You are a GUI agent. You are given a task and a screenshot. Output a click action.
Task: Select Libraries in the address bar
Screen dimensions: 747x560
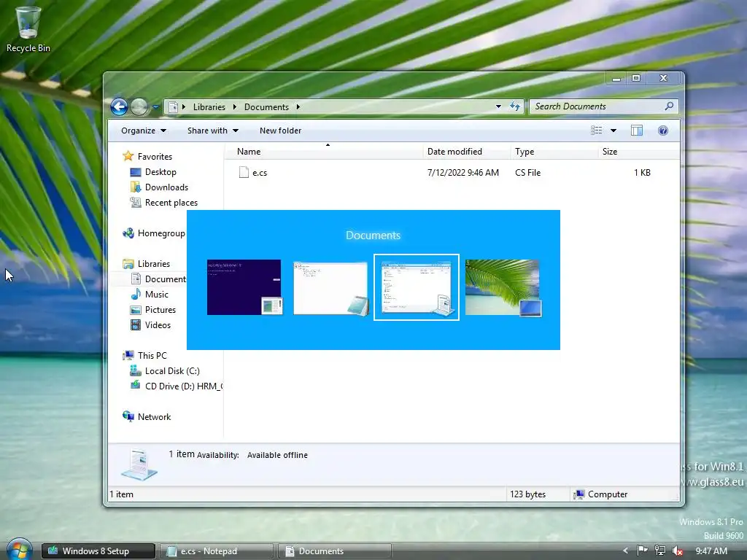pyautogui.click(x=209, y=107)
